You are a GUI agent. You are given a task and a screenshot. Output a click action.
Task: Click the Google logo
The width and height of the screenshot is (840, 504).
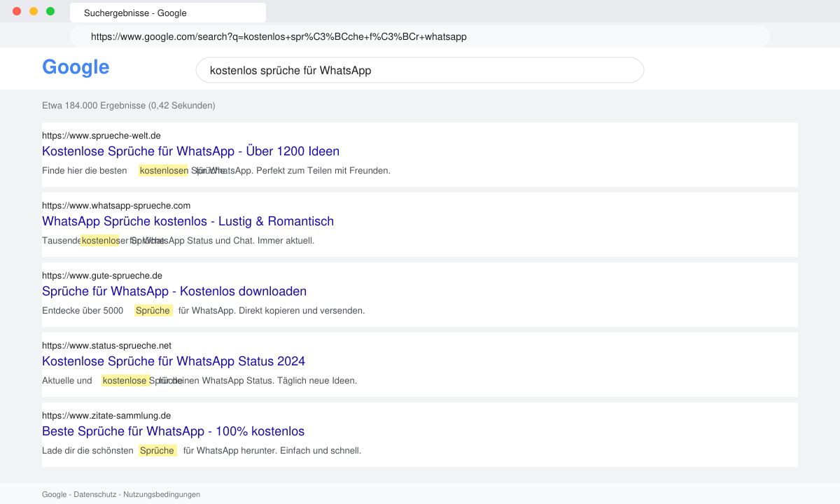pos(76,67)
